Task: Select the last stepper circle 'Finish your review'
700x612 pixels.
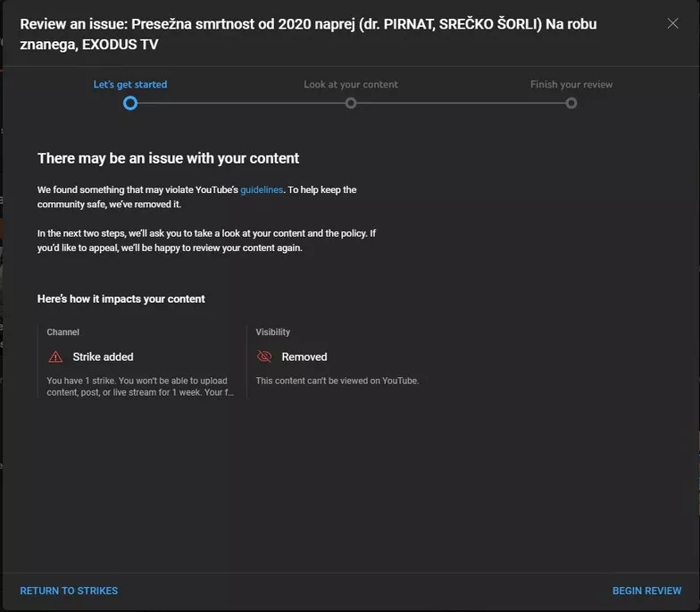Action: point(571,103)
